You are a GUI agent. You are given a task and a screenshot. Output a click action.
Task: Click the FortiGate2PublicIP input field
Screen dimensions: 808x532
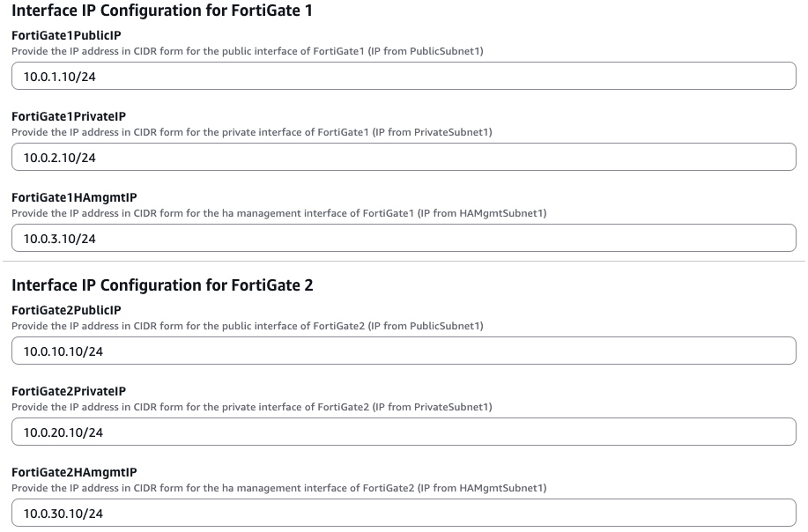404,351
